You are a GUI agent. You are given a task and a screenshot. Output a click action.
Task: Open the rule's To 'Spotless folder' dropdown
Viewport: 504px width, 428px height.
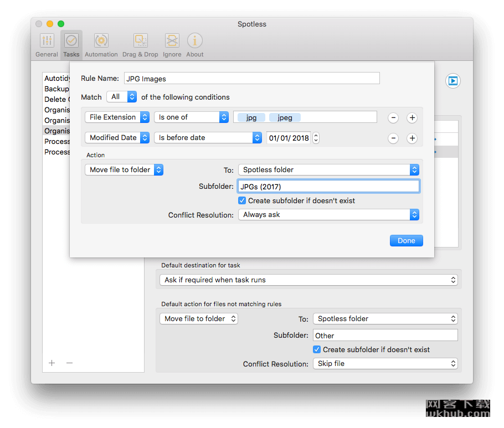click(328, 169)
